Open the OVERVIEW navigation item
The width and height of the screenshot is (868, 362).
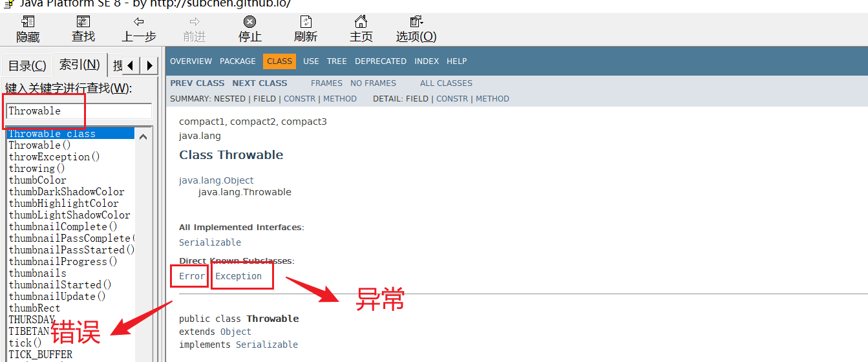[x=191, y=61]
